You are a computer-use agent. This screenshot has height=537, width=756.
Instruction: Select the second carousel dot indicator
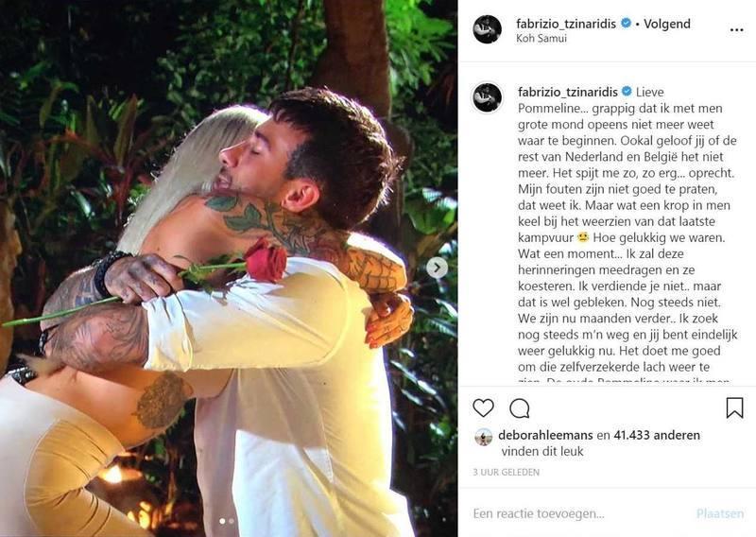click(232, 521)
